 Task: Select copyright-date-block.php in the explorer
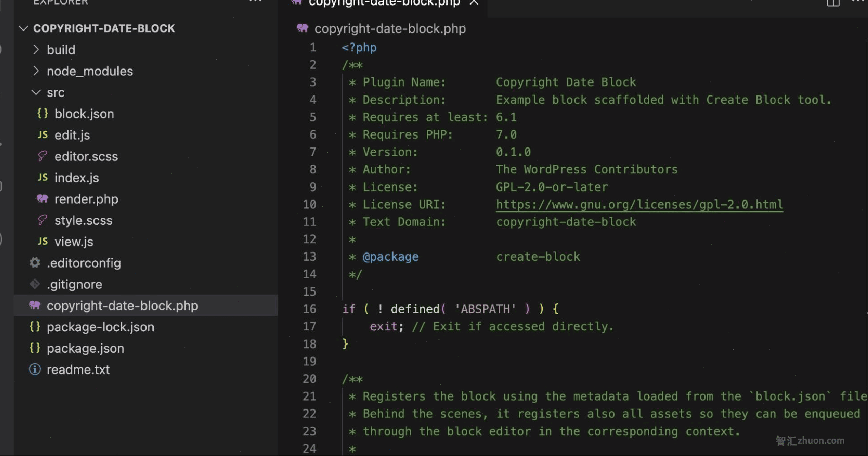click(x=146, y=305)
